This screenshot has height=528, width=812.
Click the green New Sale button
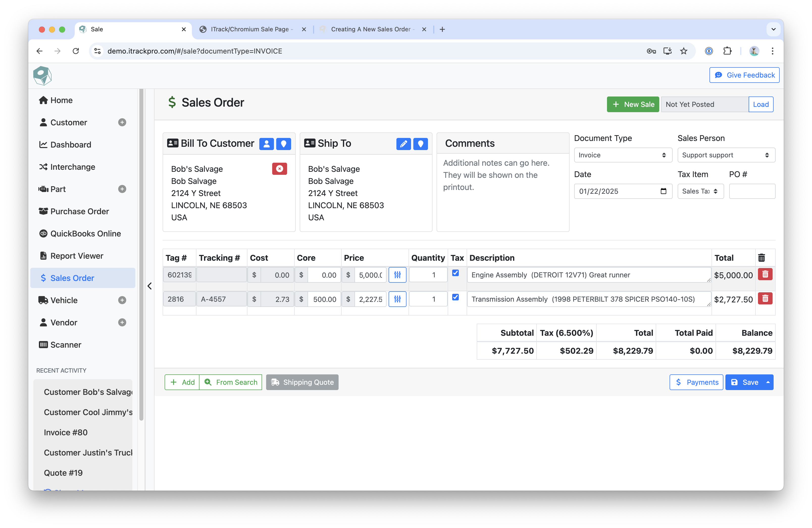[x=632, y=104]
